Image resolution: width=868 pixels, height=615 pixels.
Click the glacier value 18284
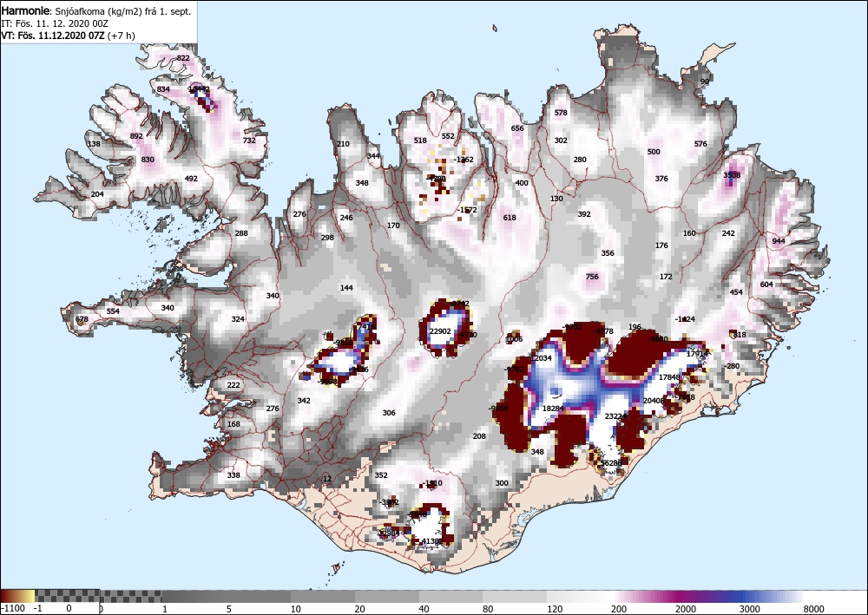click(552, 409)
